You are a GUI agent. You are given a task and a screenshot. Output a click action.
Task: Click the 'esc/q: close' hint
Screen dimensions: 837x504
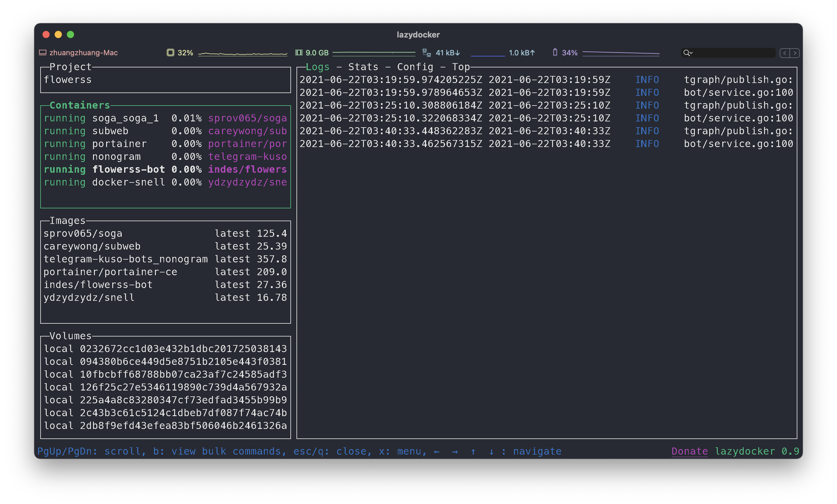(x=330, y=451)
